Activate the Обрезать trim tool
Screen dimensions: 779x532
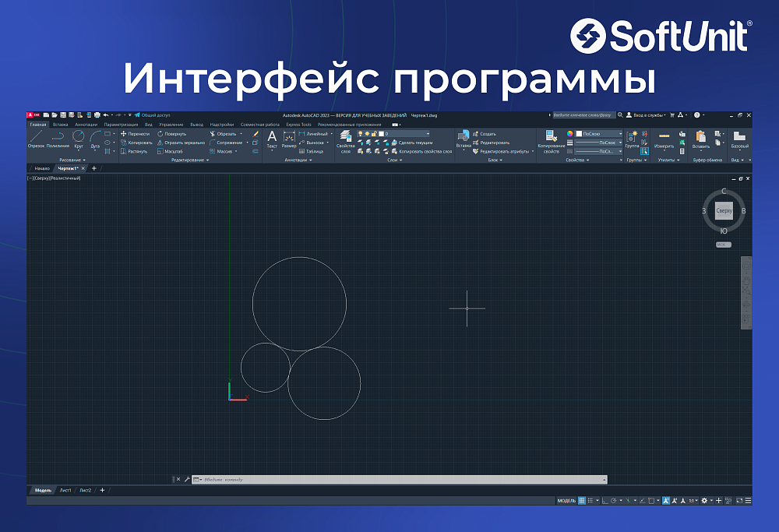pyautogui.click(x=223, y=134)
